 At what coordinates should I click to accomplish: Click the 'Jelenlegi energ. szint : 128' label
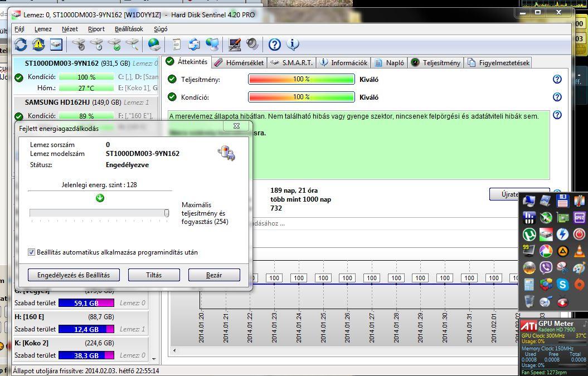99,185
